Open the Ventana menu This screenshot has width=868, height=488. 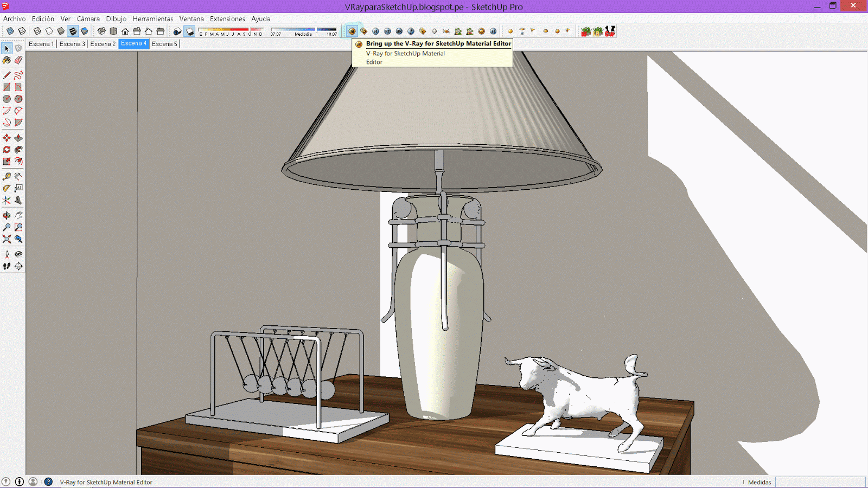(x=191, y=18)
